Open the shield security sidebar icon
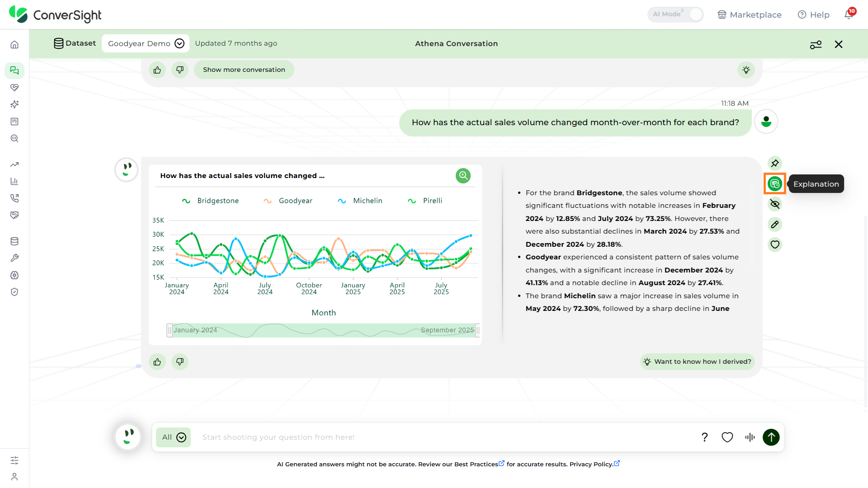Image resolution: width=868 pixels, height=488 pixels. pos(14,292)
